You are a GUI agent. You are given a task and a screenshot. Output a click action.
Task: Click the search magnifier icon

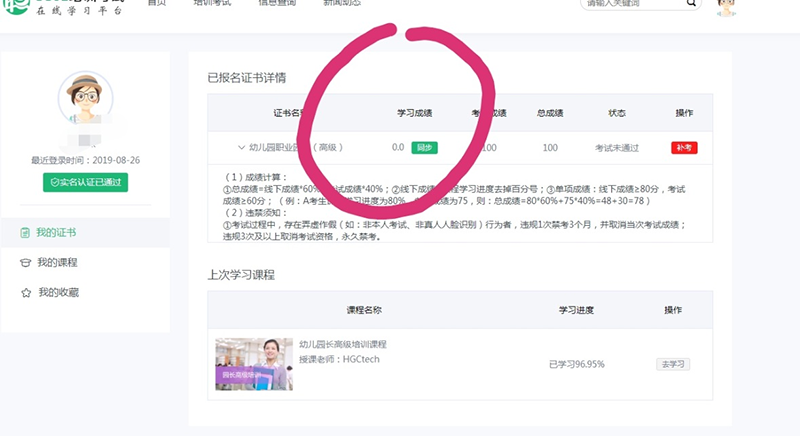[x=690, y=4]
